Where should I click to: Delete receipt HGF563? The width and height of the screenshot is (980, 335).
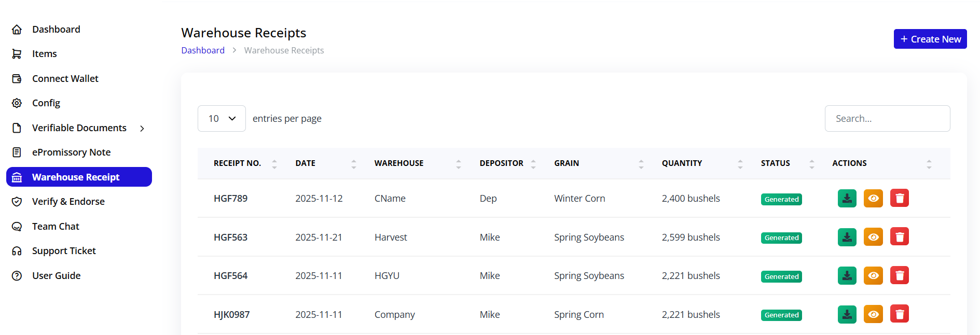click(899, 237)
